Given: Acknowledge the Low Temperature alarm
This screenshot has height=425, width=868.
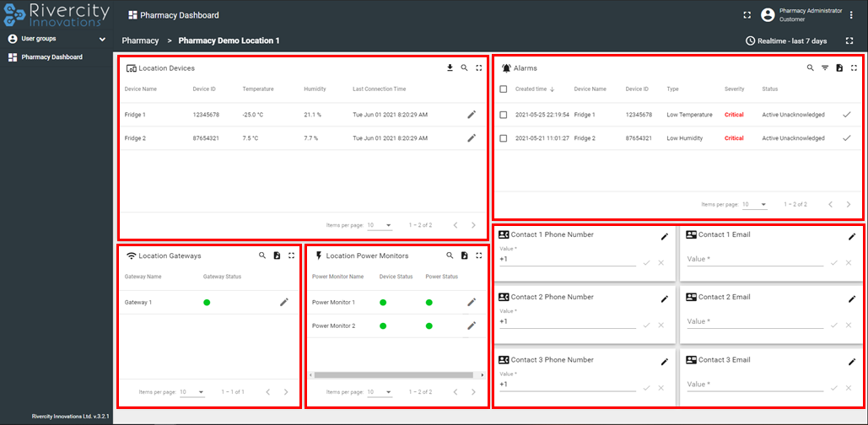Looking at the screenshot, I should point(846,115).
